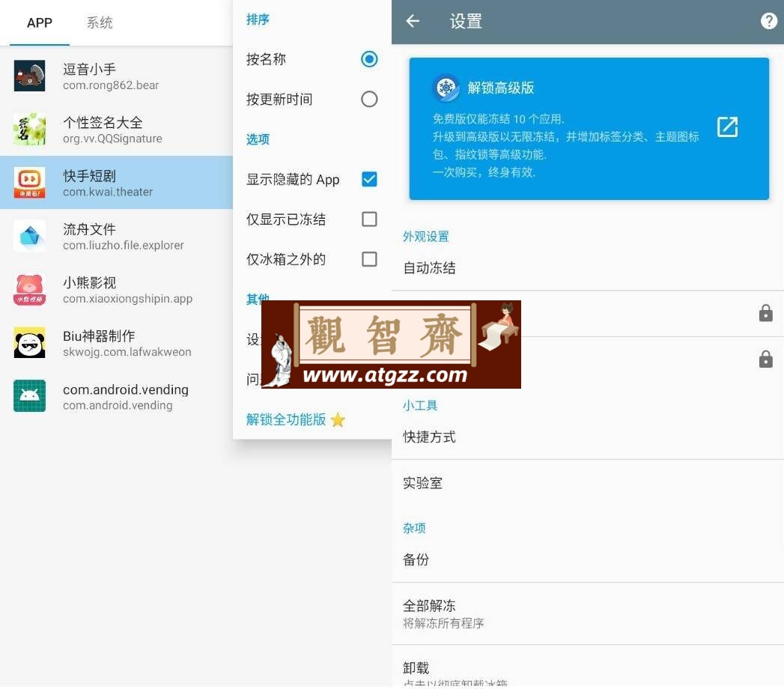This screenshot has width=784, height=689.
Task: Uncheck the 显示隐藏的 App checkbox
Action: point(369,179)
